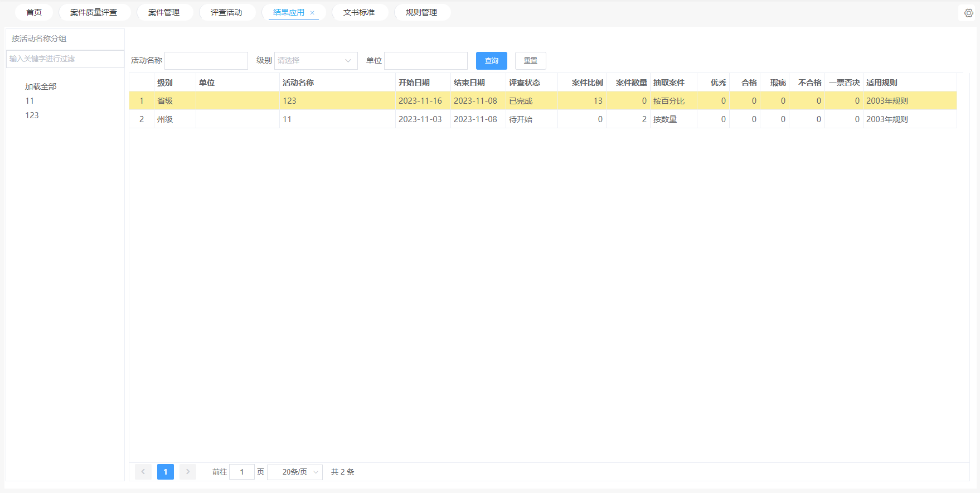
Task: Select 加载全部 in the tree
Action: point(41,86)
